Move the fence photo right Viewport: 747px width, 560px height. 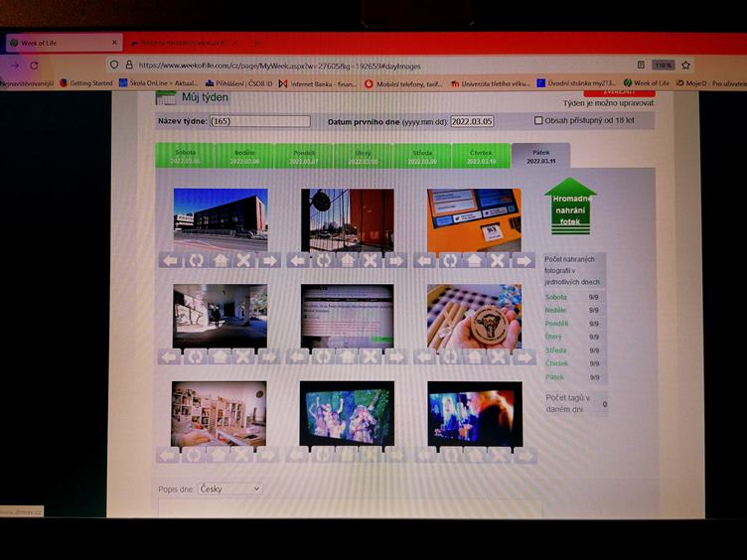point(395,260)
